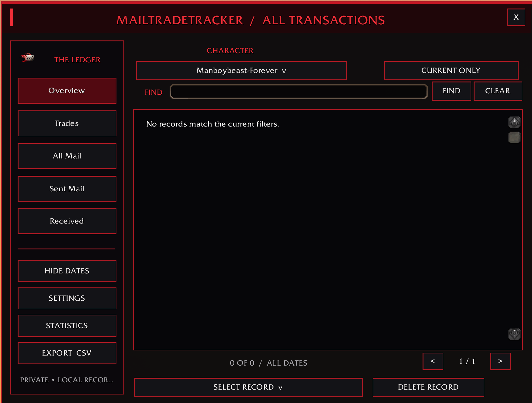Screen dimensions: 532x403
Task: Click the mail envelope ledger icon
Action: pos(27,57)
